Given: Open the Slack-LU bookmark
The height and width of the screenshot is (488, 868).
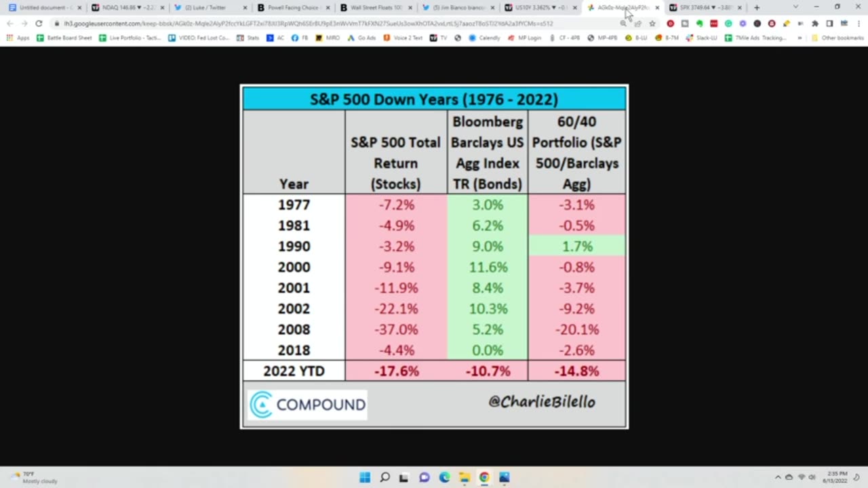Looking at the screenshot, I should point(701,38).
